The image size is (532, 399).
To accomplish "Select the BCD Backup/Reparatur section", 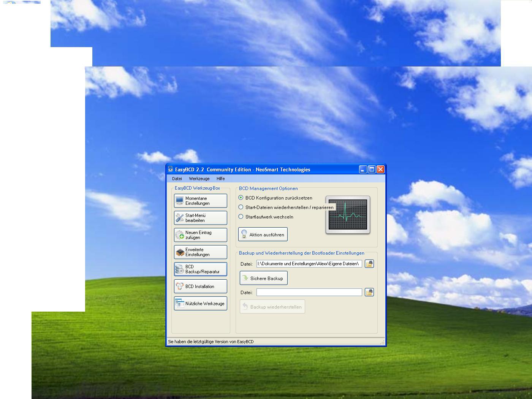I will [x=201, y=269].
